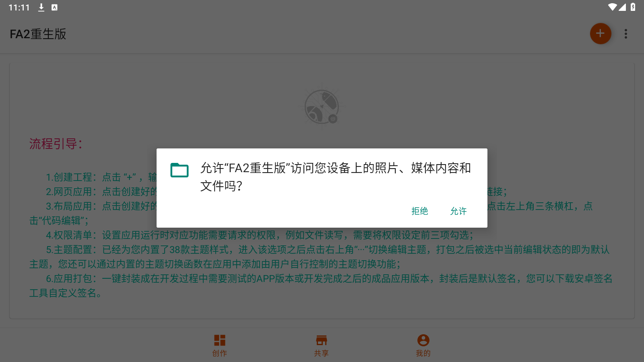Image resolution: width=644 pixels, height=362 pixels.
Task: Tap the download icon in the status bar
Action: pyautogui.click(x=41, y=7)
